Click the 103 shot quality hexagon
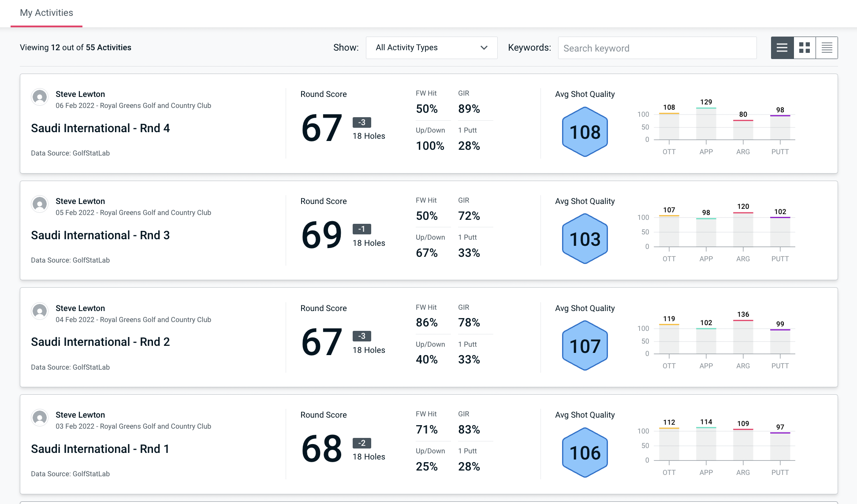This screenshot has width=857, height=504. point(585,239)
